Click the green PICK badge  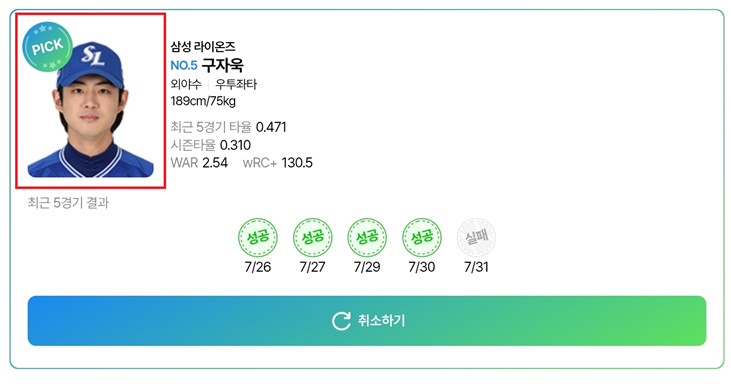[48, 47]
